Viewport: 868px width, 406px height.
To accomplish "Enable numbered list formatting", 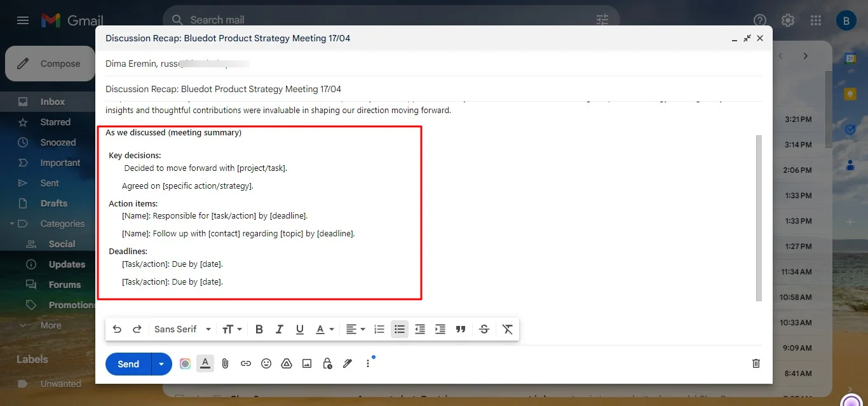I will tap(379, 329).
